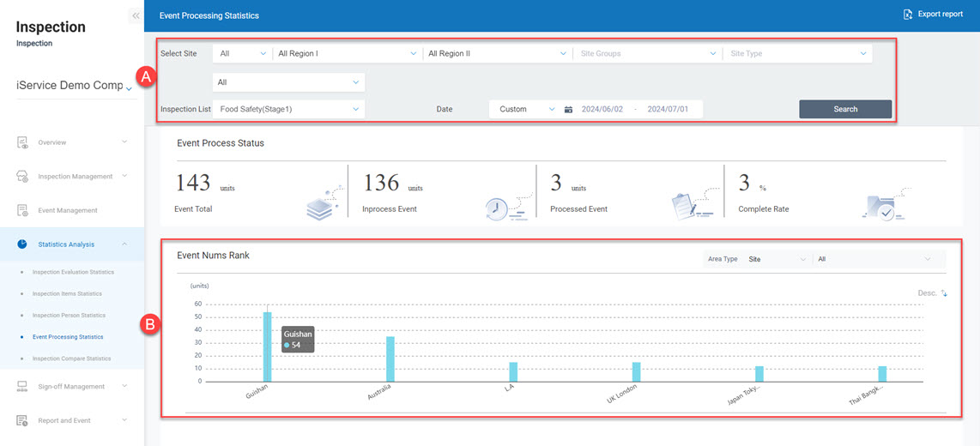The height and width of the screenshot is (446, 980).
Task: Open the Inspection List Food Safety dropdown
Action: click(x=288, y=109)
